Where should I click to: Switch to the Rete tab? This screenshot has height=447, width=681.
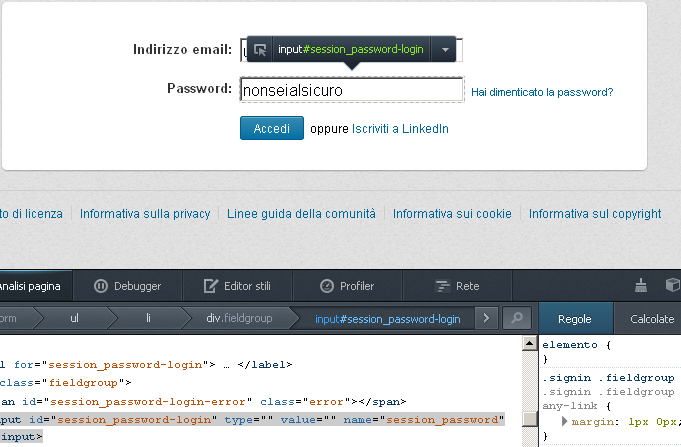[x=457, y=286]
